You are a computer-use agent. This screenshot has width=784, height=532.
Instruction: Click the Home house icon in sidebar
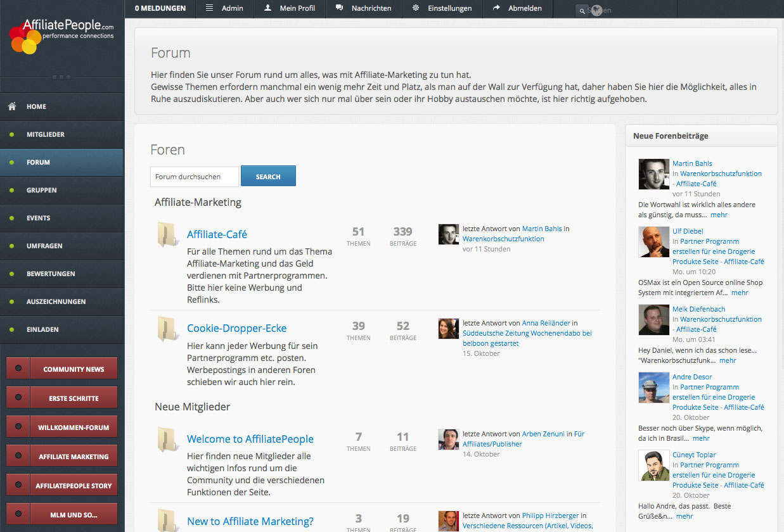(12, 106)
